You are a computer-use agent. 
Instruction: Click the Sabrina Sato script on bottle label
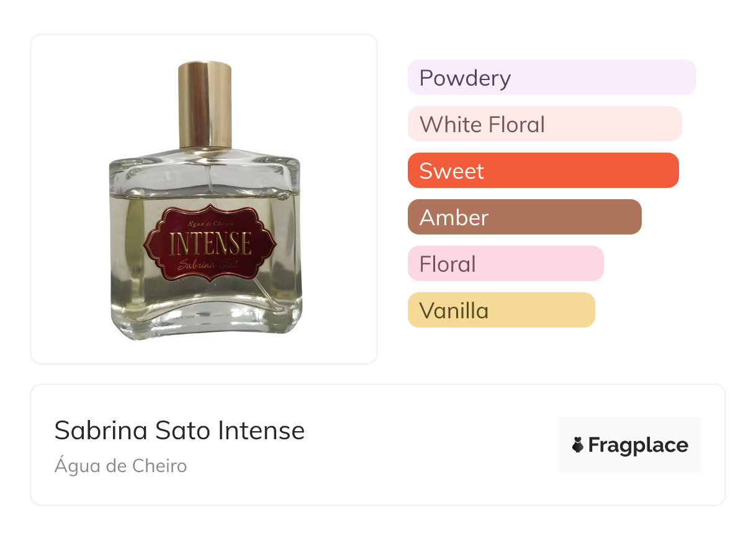(209, 266)
